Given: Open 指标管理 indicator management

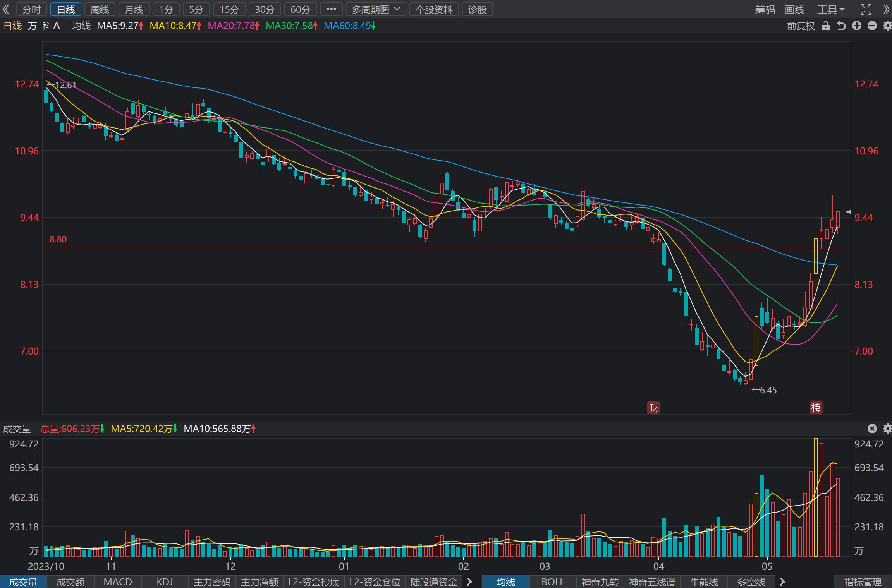Looking at the screenshot, I should point(863,582).
